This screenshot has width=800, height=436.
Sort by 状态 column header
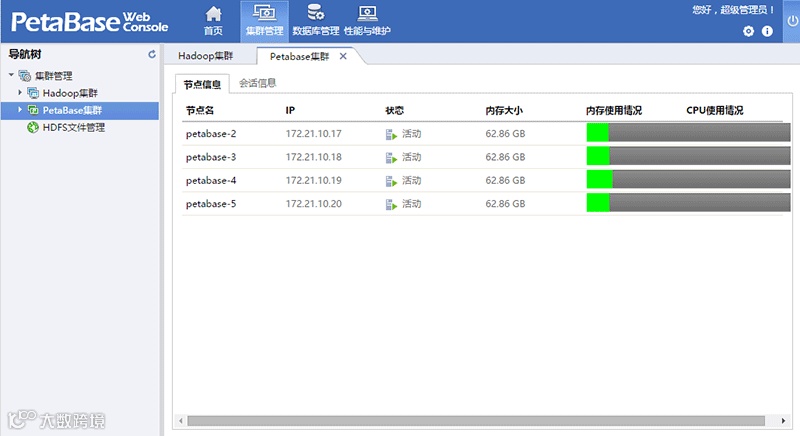[x=394, y=110]
